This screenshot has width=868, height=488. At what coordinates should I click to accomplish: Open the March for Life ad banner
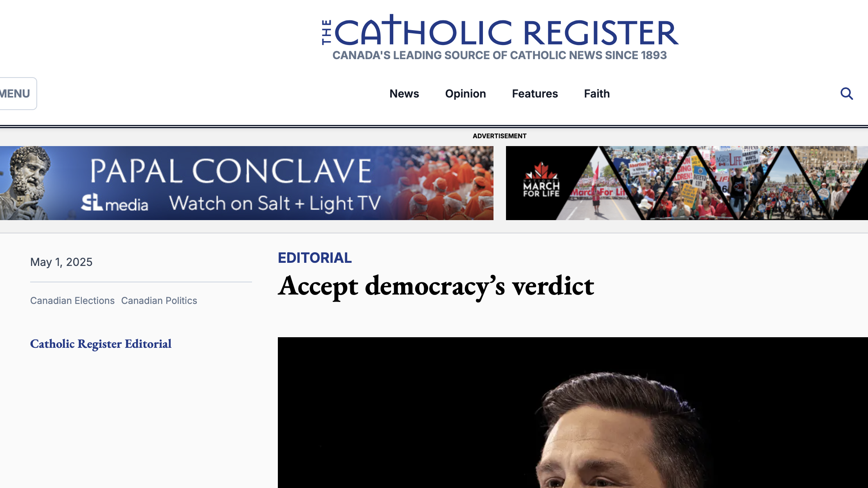coord(687,183)
